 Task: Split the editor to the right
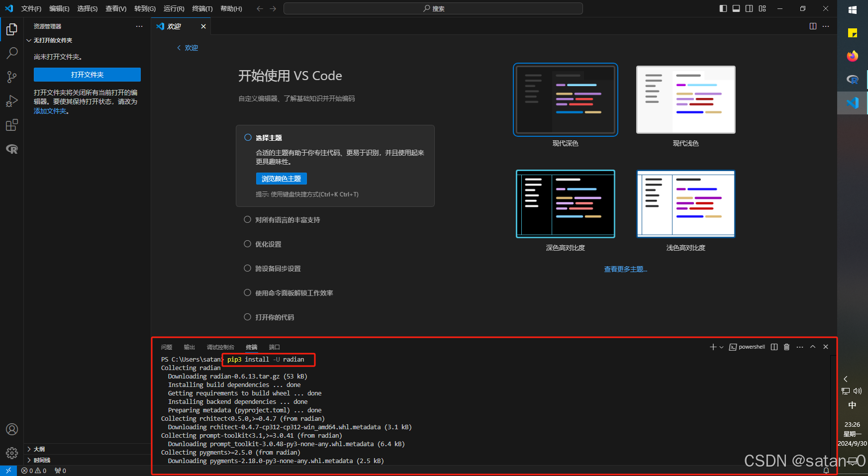coord(813,26)
